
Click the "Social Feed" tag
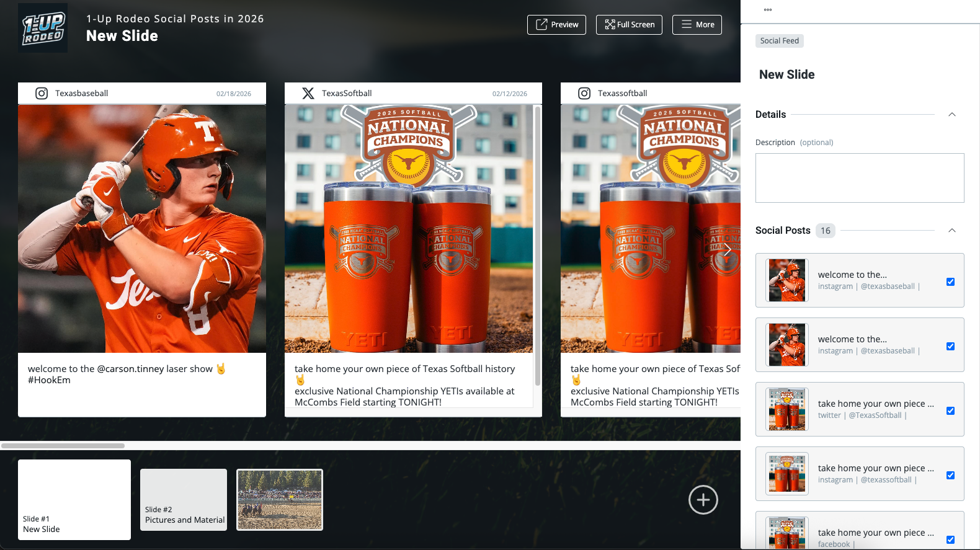pyautogui.click(x=780, y=41)
